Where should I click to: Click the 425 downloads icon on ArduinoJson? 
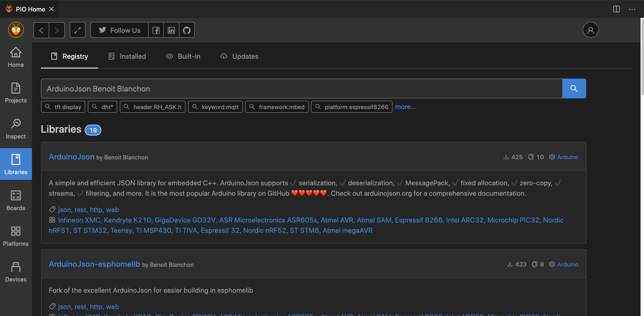pyautogui.click(x=506, y=157)
